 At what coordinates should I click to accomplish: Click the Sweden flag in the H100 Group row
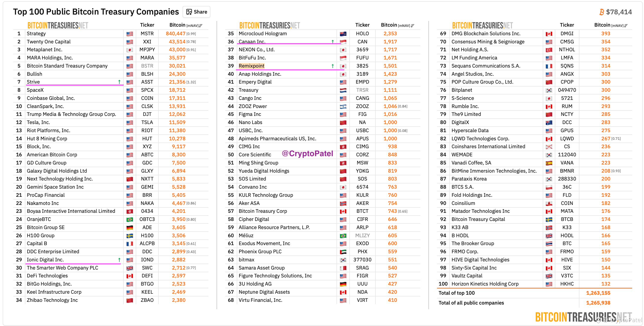tap(130, 236)
